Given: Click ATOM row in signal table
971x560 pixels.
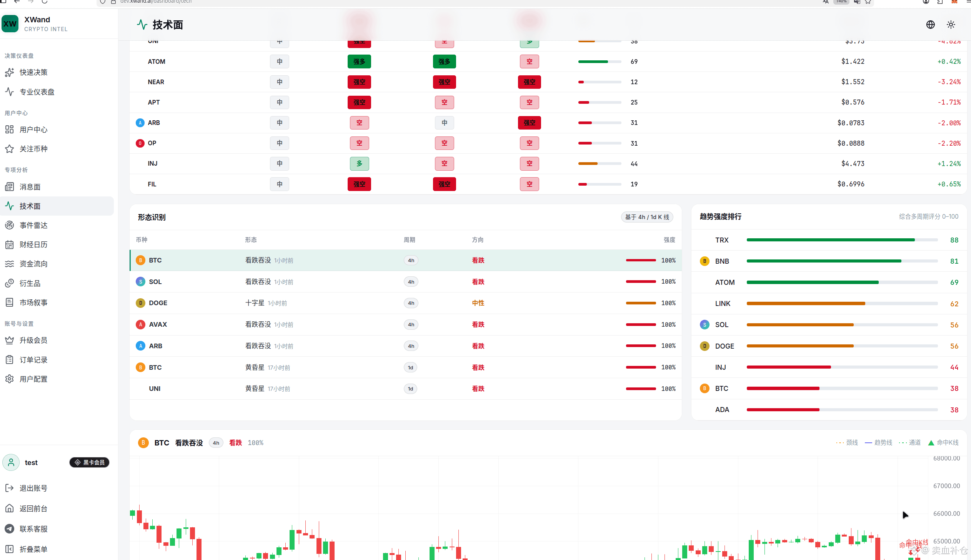Looking at the screenshot, I should click(548, 61).
